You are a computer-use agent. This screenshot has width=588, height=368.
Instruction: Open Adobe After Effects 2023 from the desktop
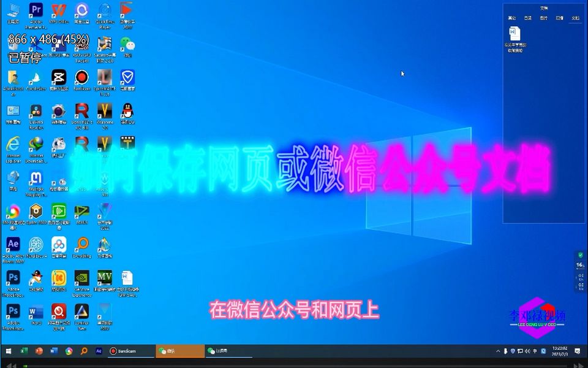point(12,245)
